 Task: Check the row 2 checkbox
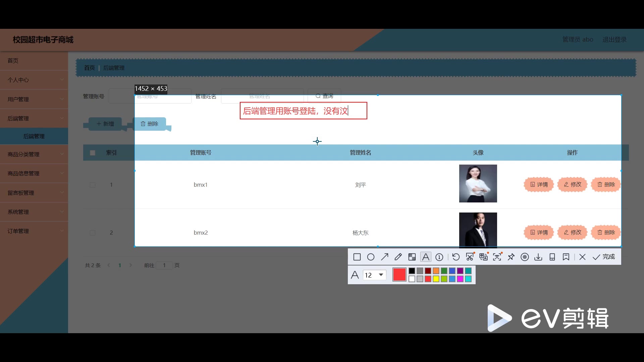tap(93, 233)
